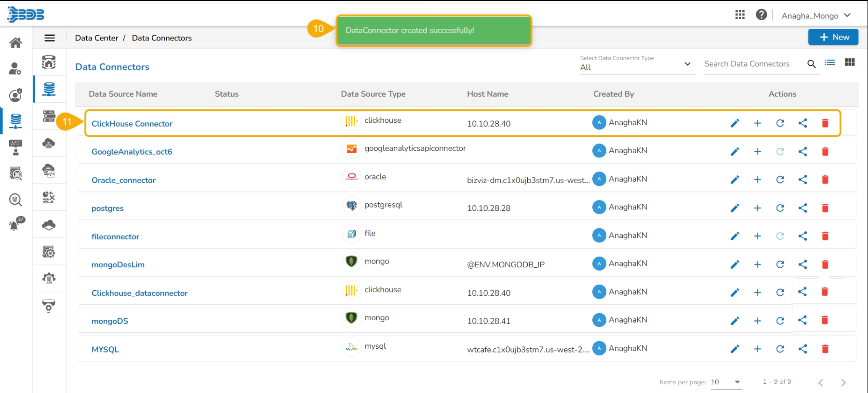The image size is (868, 393).
Task: Switch to list view layout
Action: 829,63
